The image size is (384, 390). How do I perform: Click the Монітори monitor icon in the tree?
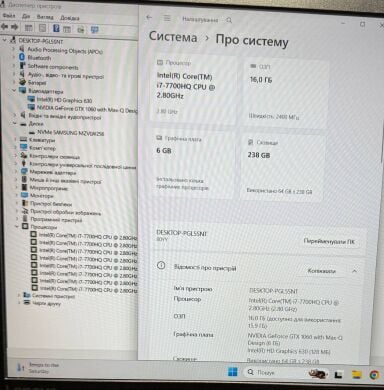click(x=25, y=195)
